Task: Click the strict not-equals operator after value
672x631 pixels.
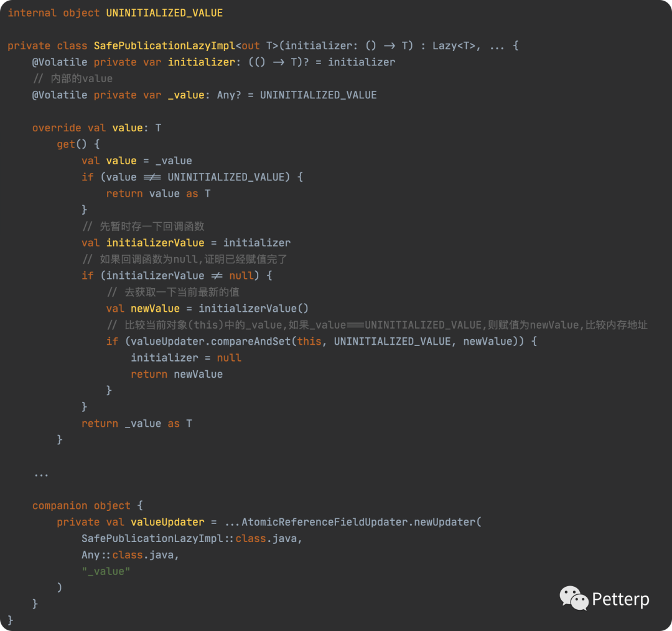Action: [152, 177]
